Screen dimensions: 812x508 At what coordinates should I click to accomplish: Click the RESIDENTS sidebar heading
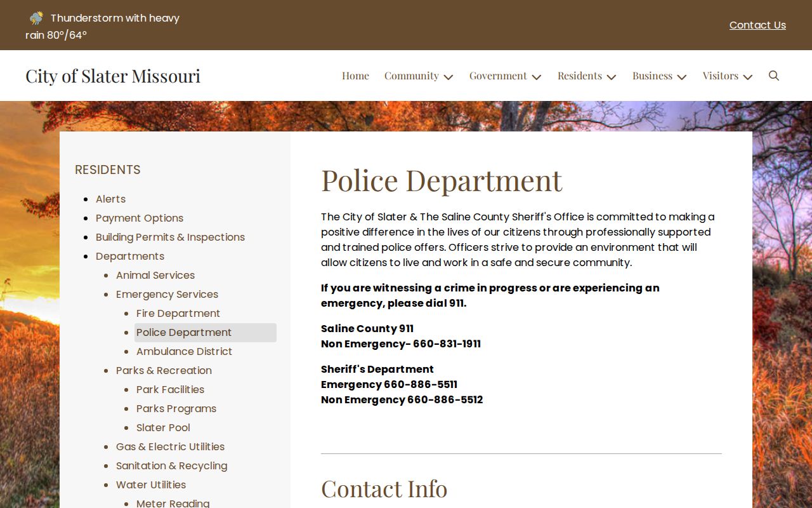coord(108,170)
